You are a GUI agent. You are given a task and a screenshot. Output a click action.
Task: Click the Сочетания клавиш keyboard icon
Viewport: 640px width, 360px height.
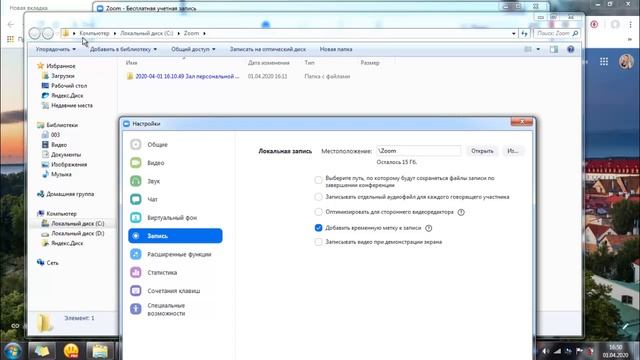pyautogui.click(x=136, y=291)
